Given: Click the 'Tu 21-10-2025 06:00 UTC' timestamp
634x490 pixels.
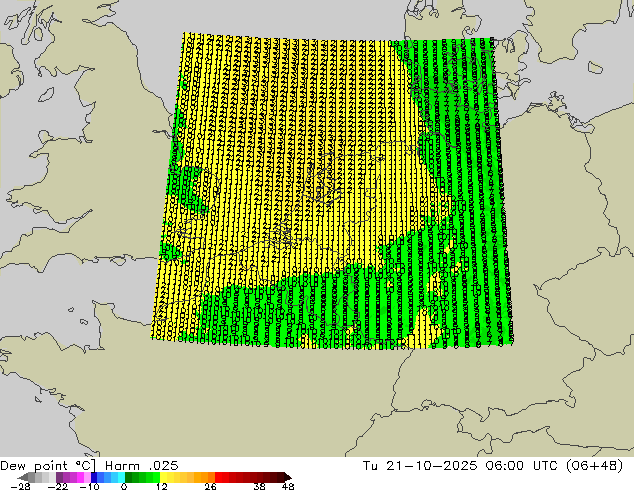Looking at the screenshot, I should [x=461, y=466].
